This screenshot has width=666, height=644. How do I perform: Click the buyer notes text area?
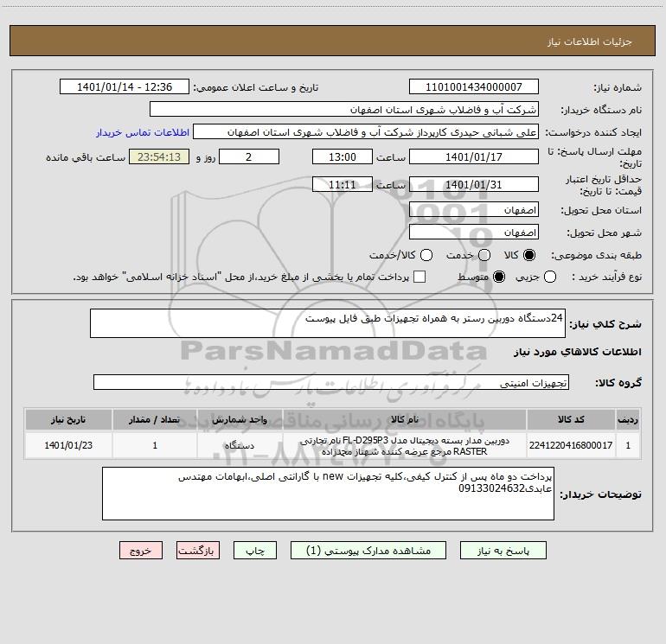[328, 494]
